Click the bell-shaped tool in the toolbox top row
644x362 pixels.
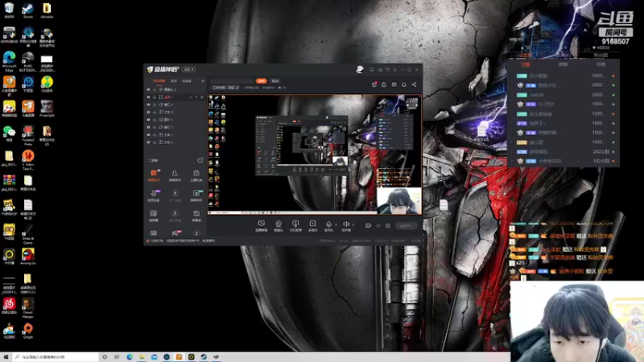[x=175, y=175]
